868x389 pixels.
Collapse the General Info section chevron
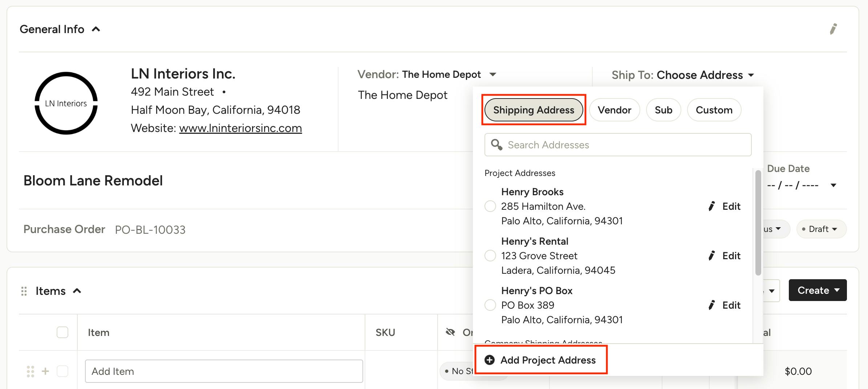pyautogui.click(x=96, y=29)
